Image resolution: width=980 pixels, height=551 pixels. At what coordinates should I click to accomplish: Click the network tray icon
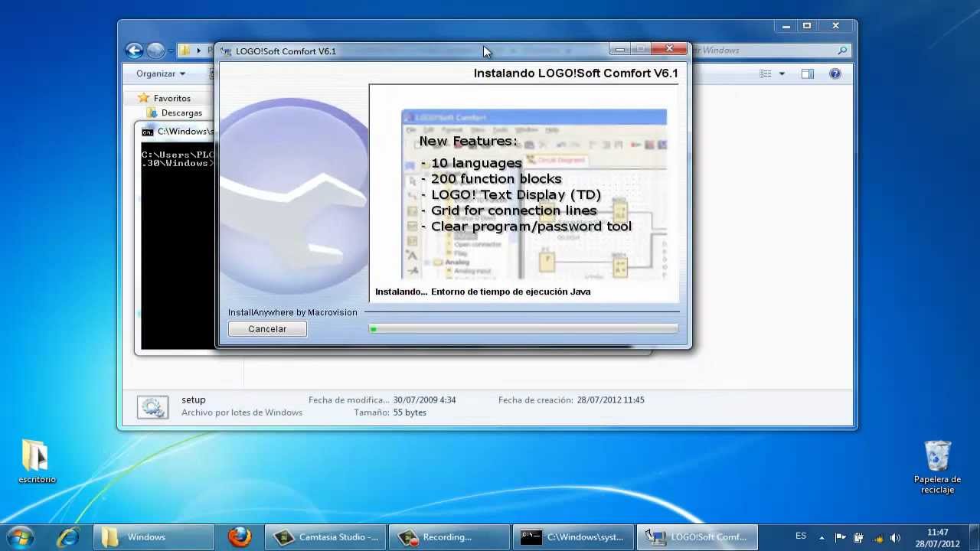pos(877,537)
